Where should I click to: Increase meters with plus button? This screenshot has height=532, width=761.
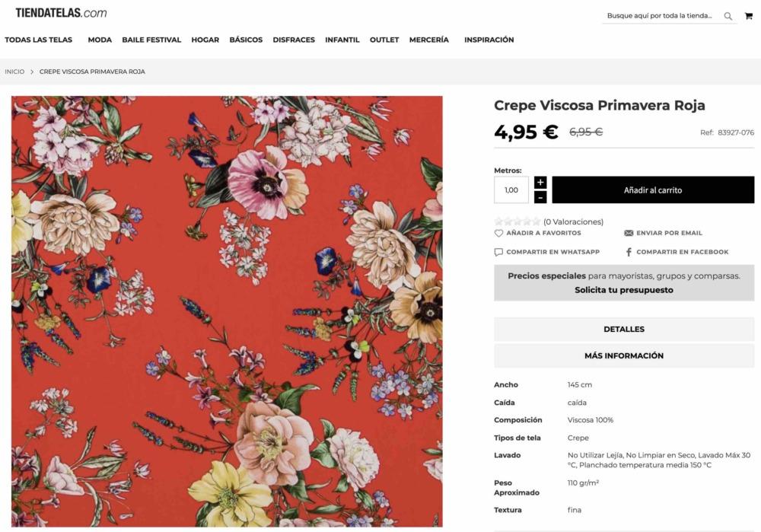tap(540, 183)
